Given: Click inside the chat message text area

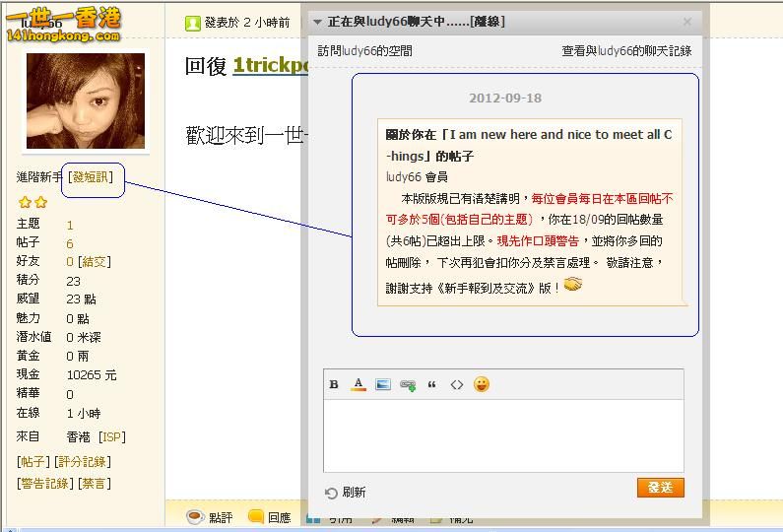Looking at the screenshot, I should coord(503,435).
